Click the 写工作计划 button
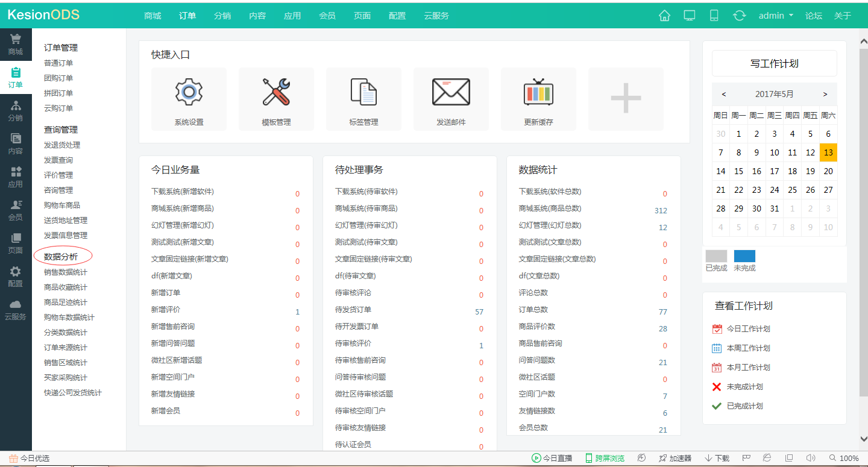The height and width of the screenshot is (467, 868). tap(775, 63)
